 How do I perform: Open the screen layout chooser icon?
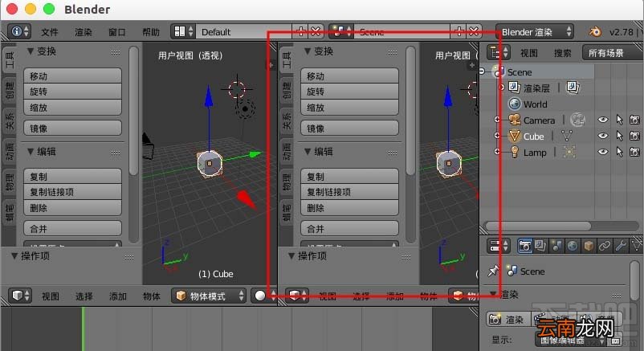click(x=183, y=31)
